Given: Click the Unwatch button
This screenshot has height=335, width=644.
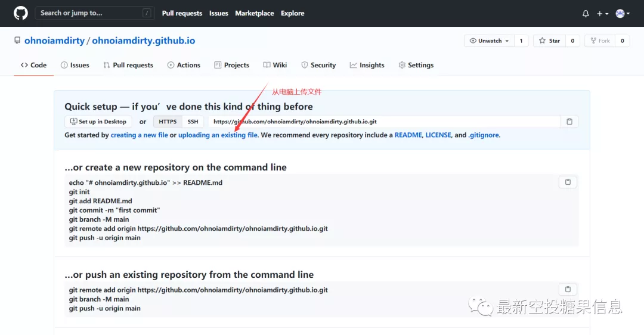Looking at the screenshot, I should tap(489, 41).
